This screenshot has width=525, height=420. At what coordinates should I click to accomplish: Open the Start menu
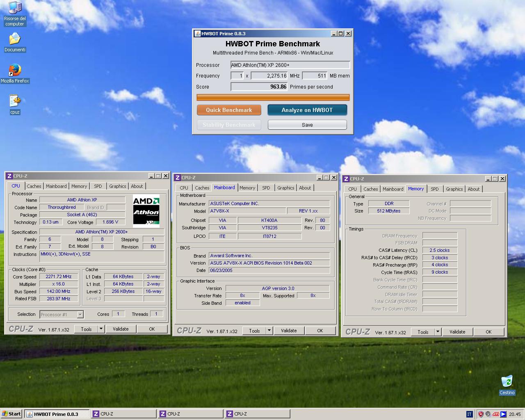pos(11,414)
